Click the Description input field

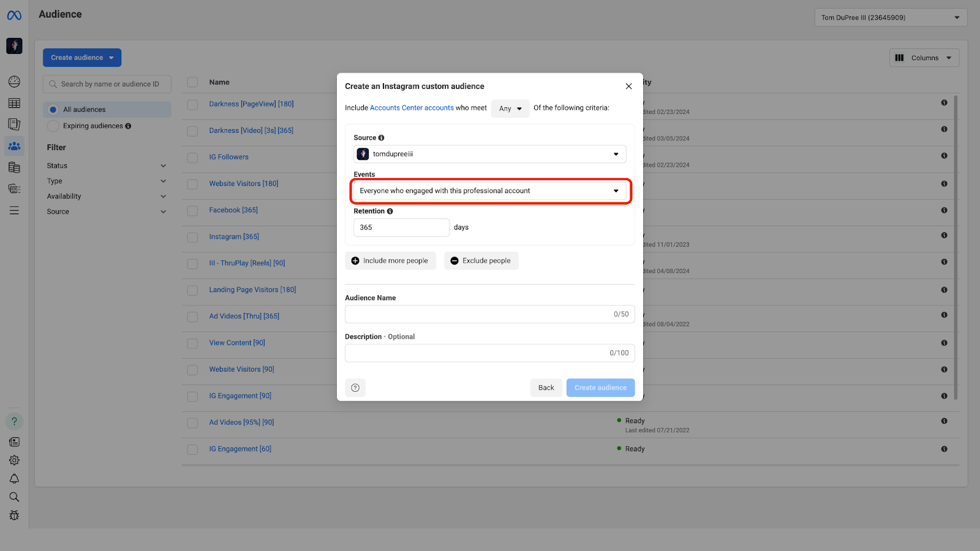click(x=489, y=353)
